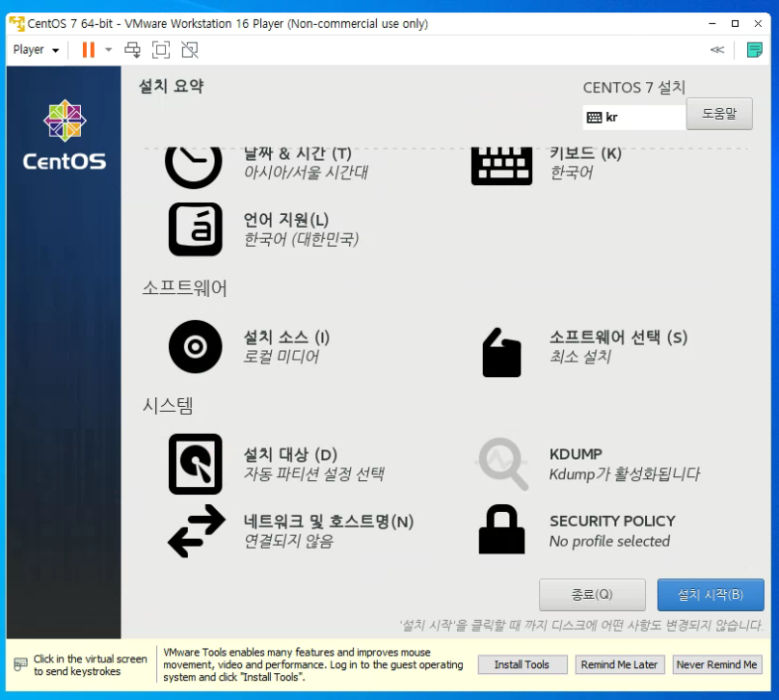Viewport: 779px width, 700px height.
Task: Click the Never Remind Me button
Action: (717, 664)
